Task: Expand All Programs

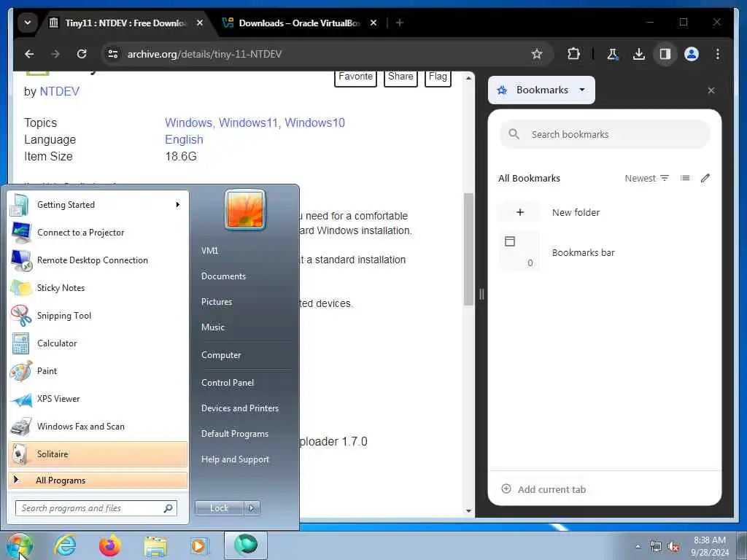Action: pos(98,480)
